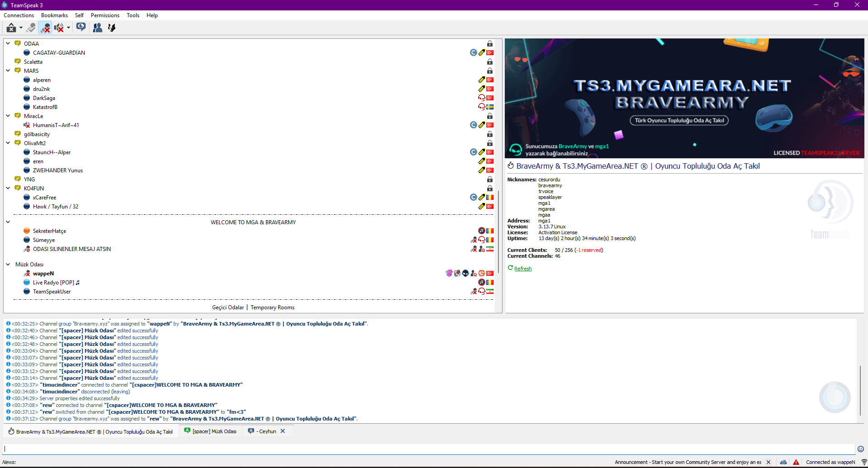The height and width of the screenshot is (468, 868).
Task: Click the query-user badge on ODASI SILINENLER row
Action: (482, 249)
